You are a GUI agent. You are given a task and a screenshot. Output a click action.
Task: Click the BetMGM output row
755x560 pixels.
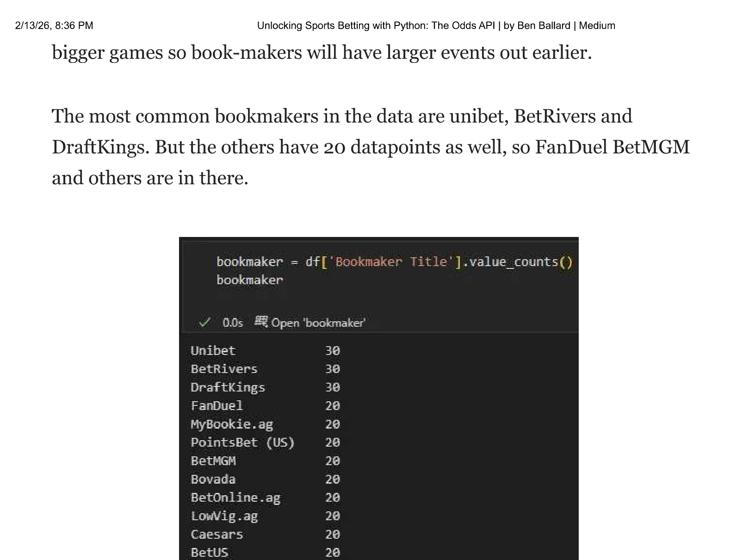213,461
